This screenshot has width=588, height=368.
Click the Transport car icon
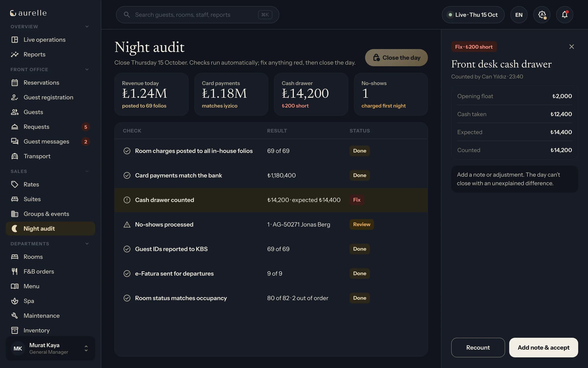[15, 156]
